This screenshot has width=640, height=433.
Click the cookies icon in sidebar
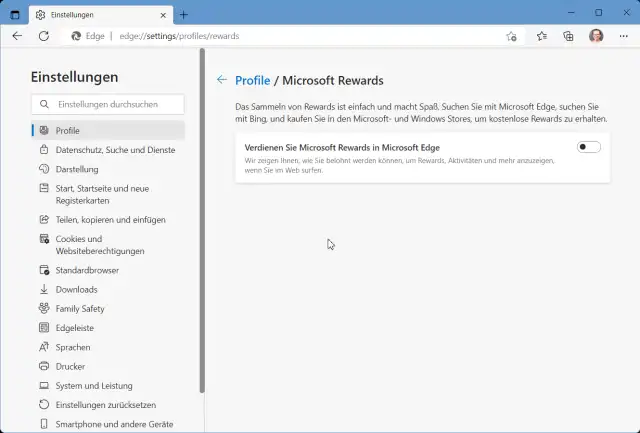pyautogui.click(x=44, y=239)
